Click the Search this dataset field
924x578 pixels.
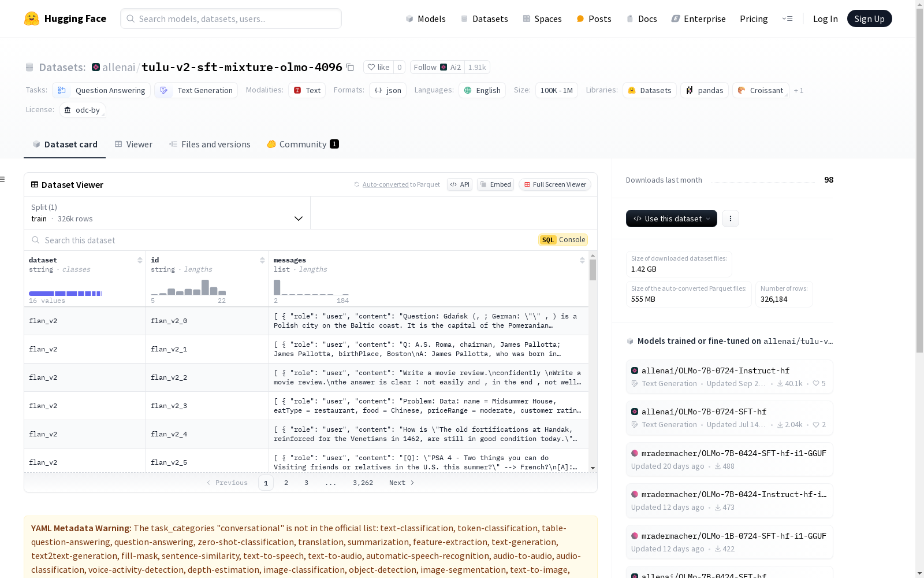pyautogui.click(x=281, y=240)
